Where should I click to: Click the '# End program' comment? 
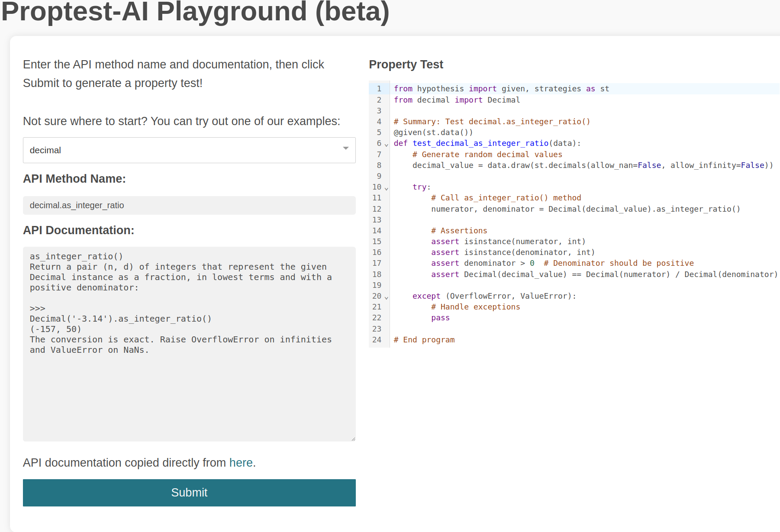424,340
